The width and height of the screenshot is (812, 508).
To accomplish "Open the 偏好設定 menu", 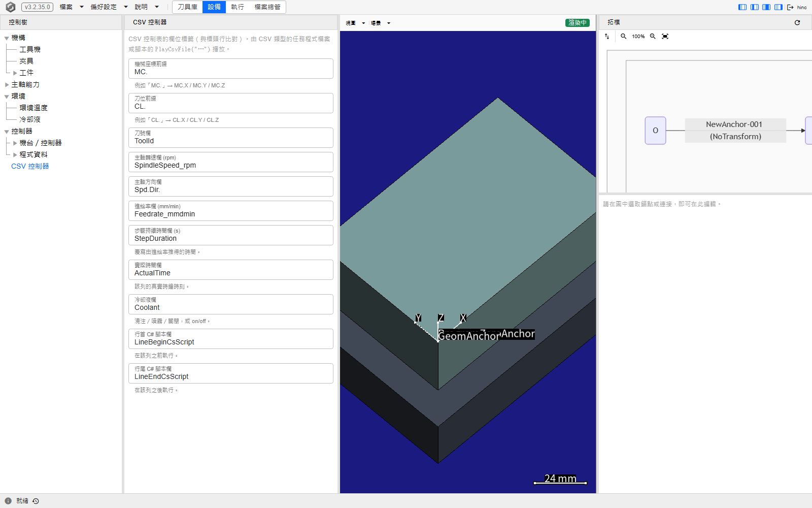I will coord(104,7).
